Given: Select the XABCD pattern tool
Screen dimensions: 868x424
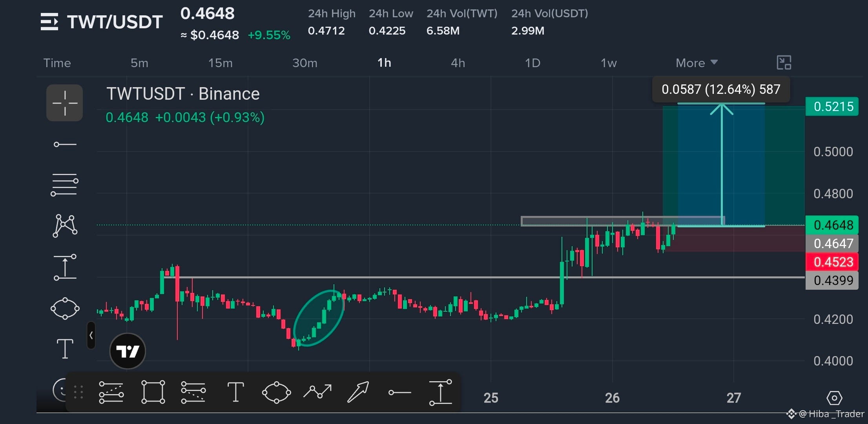Looking at the screenshot, I should click(x=65, y=226).
